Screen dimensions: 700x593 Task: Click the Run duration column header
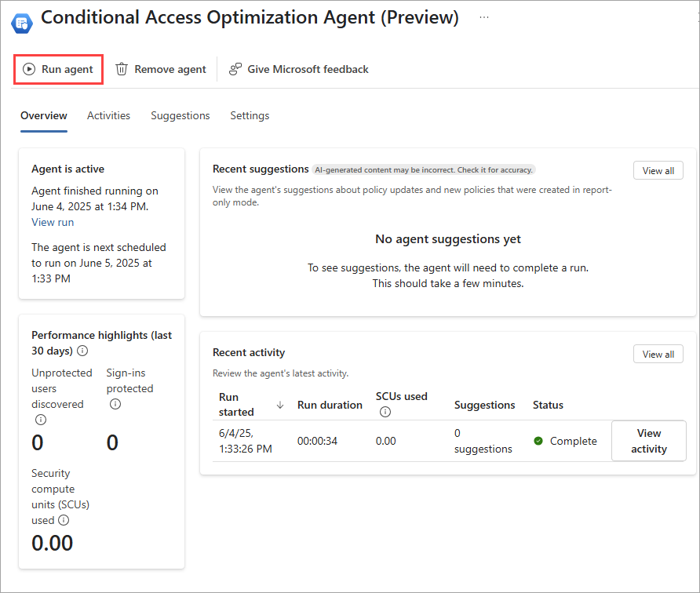(330, 405)
